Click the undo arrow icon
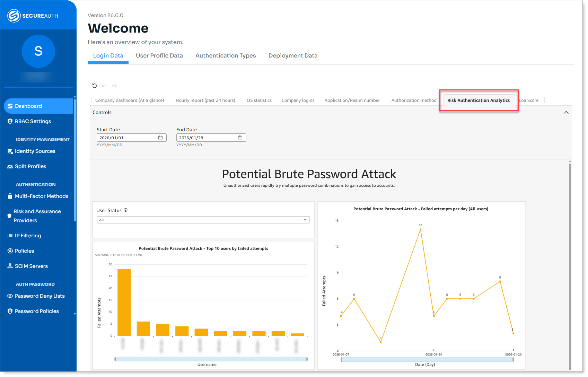Screen dimensions: 588x377 click(x=104, y=86)
